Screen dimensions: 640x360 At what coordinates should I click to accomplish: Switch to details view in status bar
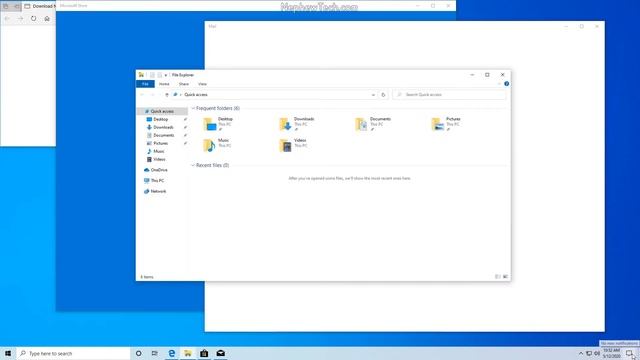click(x=498, y=277)
